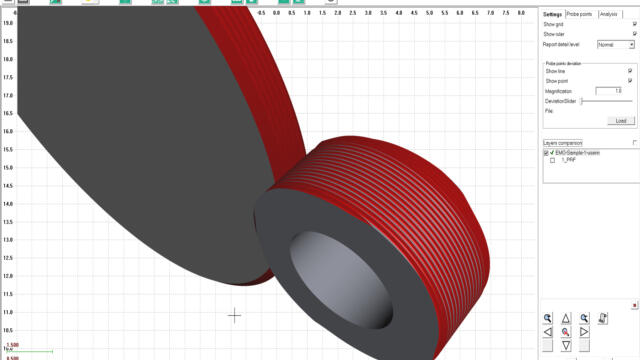Click the icon right of the zoom magnifiers
The image size is (640, 360).
[603, 318]
